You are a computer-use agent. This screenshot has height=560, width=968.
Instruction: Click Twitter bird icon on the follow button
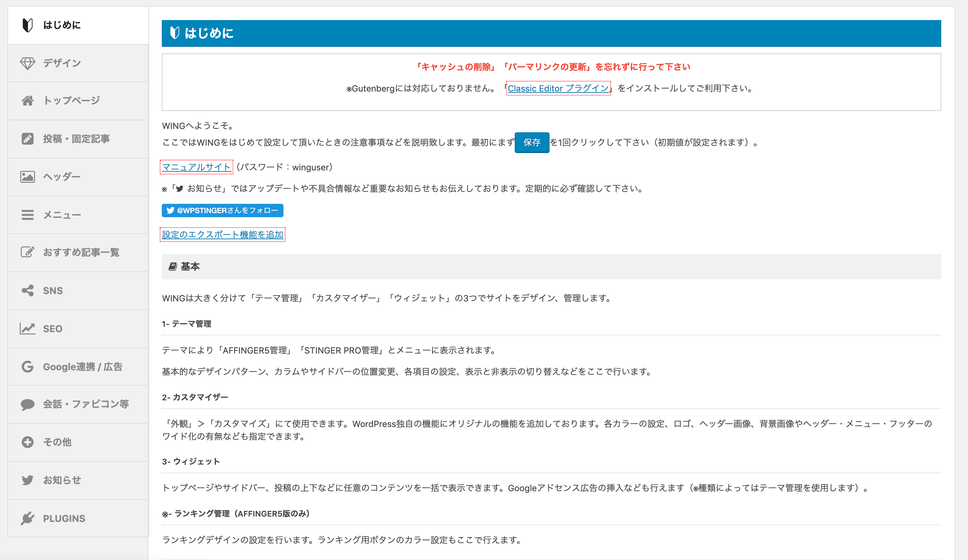[170, 210]
